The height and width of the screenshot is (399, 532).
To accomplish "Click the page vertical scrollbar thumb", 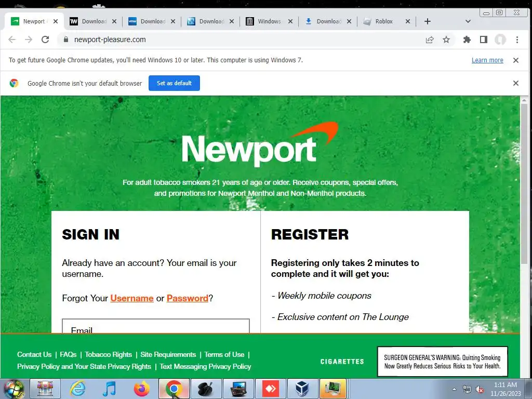I will click(524, 183).
